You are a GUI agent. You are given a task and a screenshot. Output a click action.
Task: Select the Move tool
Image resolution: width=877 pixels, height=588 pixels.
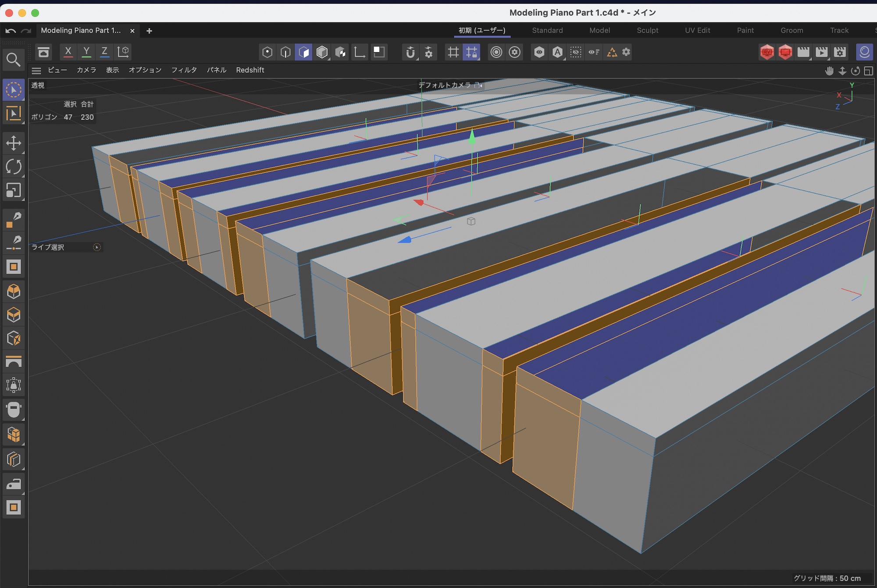coord(14,143)
